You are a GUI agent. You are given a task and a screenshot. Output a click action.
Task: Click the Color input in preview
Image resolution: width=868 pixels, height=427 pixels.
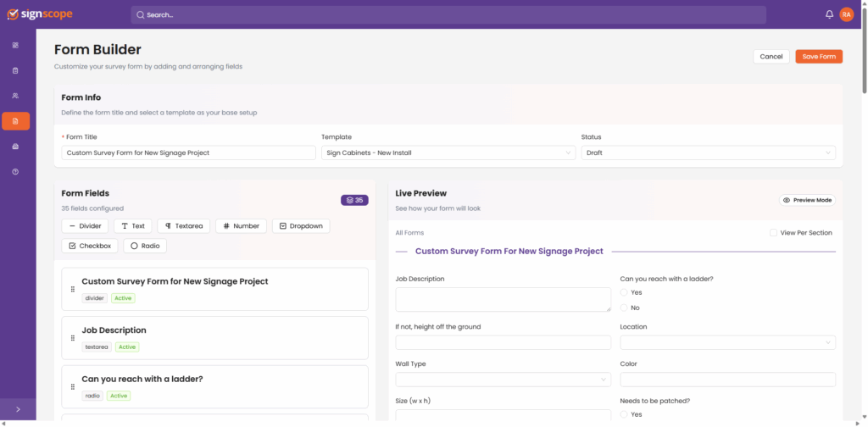[727, 380]
